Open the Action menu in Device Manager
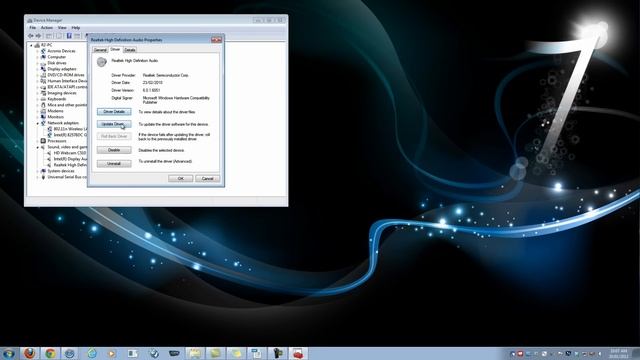This screenshot has width=640, height=360. pyautogui.click(x=47, y=28)
